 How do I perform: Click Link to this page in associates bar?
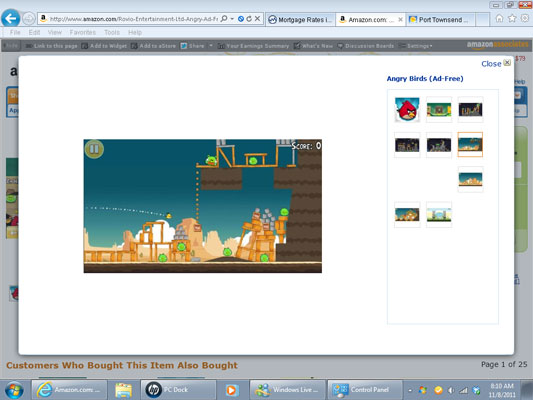[52, 46]
